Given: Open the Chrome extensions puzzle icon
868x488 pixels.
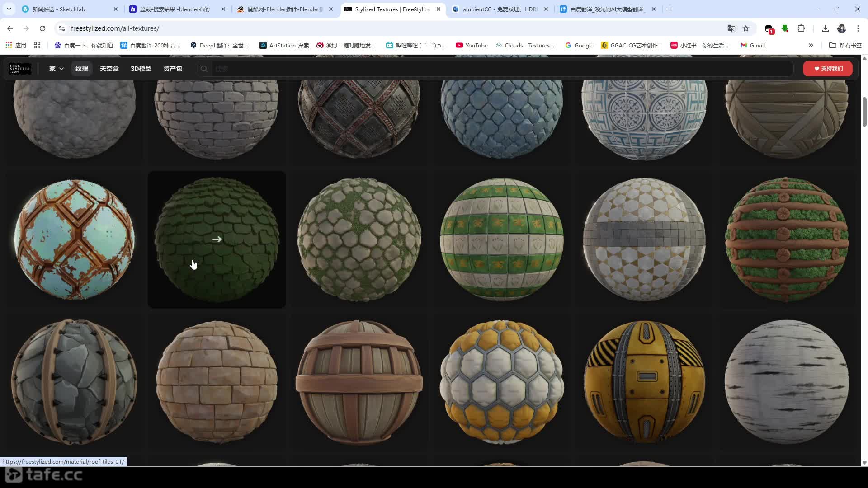Looking at the screenshot, I should pyautogui.click(x=801, y=28).
